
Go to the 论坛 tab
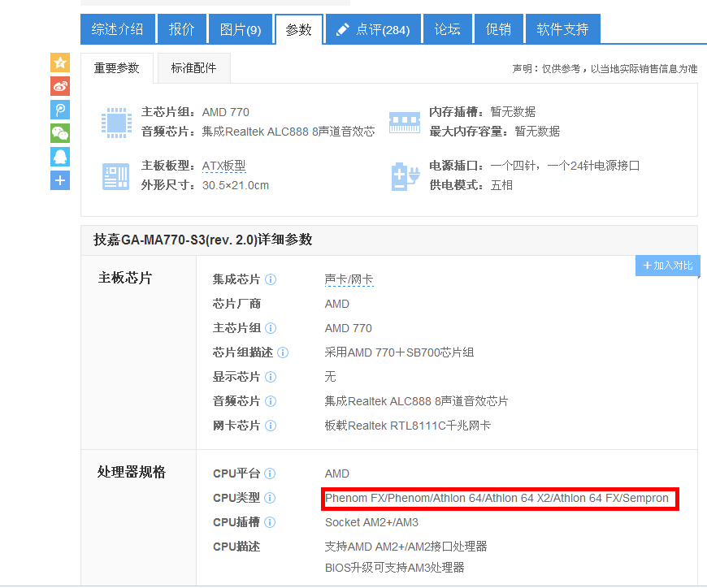[x=447, y=29]
